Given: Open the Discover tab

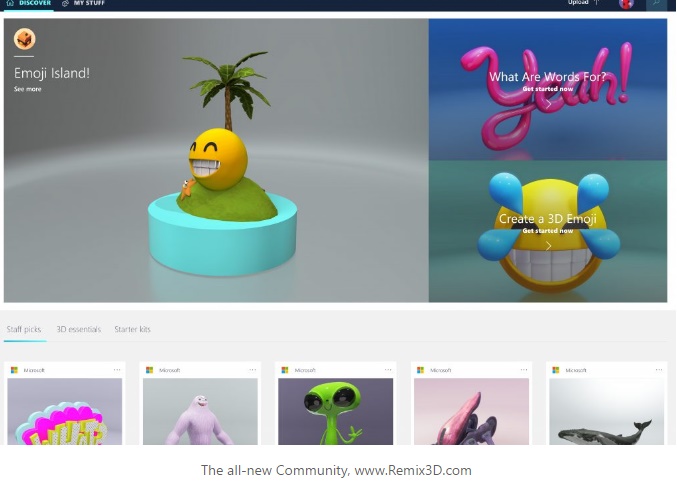Looking at the screenshot, I should coord(29,3).
